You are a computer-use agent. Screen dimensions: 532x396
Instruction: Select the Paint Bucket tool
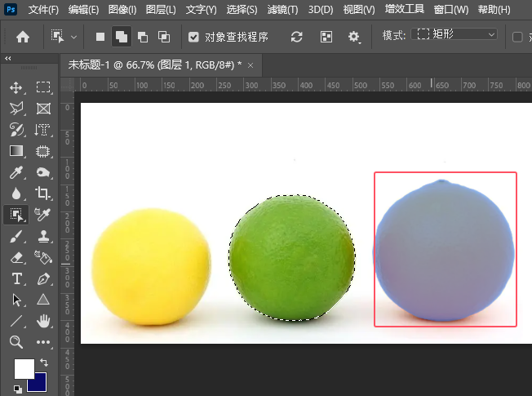(43, 257)
